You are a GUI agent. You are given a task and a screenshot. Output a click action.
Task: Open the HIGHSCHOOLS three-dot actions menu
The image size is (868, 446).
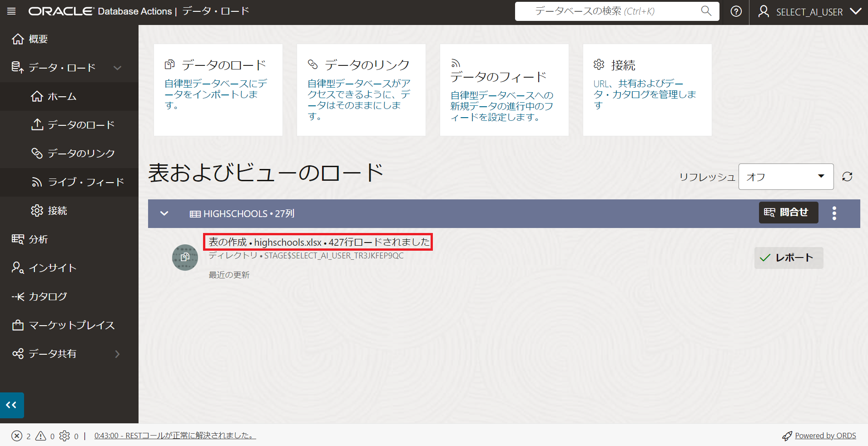[834, 213]
